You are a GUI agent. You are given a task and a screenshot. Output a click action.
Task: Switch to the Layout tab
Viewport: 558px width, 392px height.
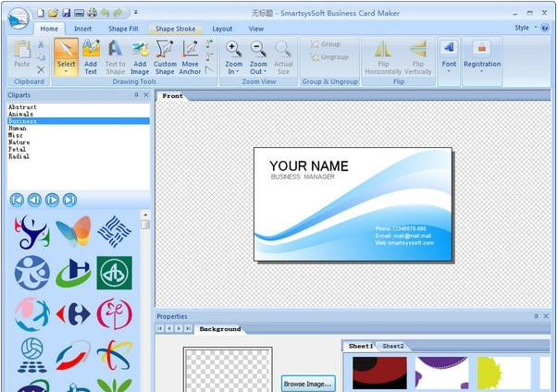(222, 29)
